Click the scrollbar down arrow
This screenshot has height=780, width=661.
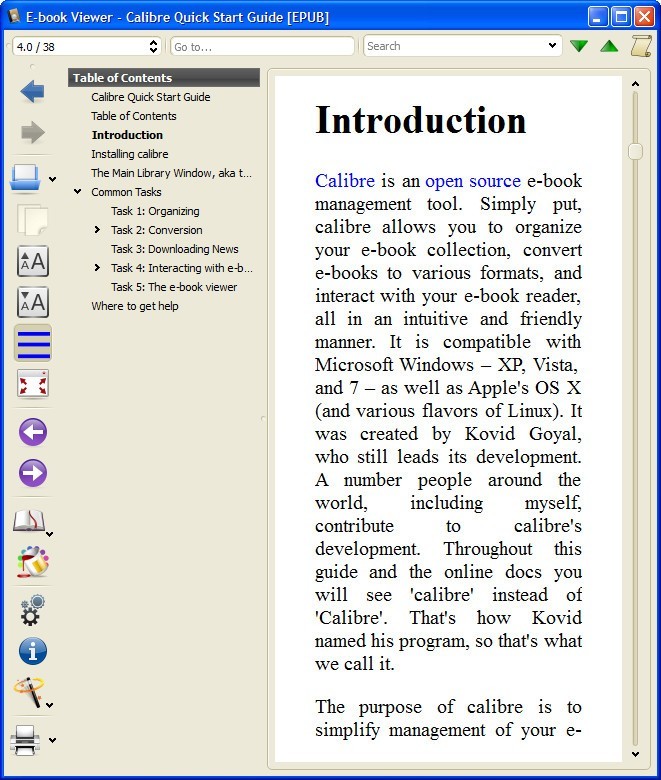(635, 754)
